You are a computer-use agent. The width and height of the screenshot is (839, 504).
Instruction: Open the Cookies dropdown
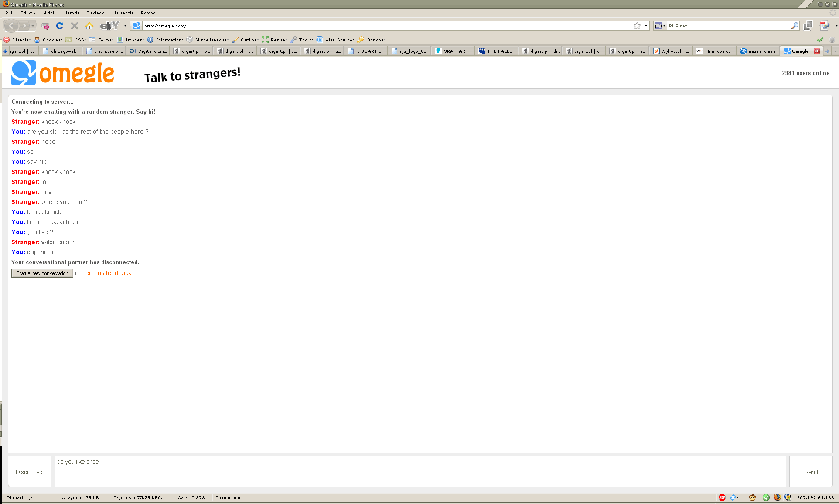click(49, 40)
